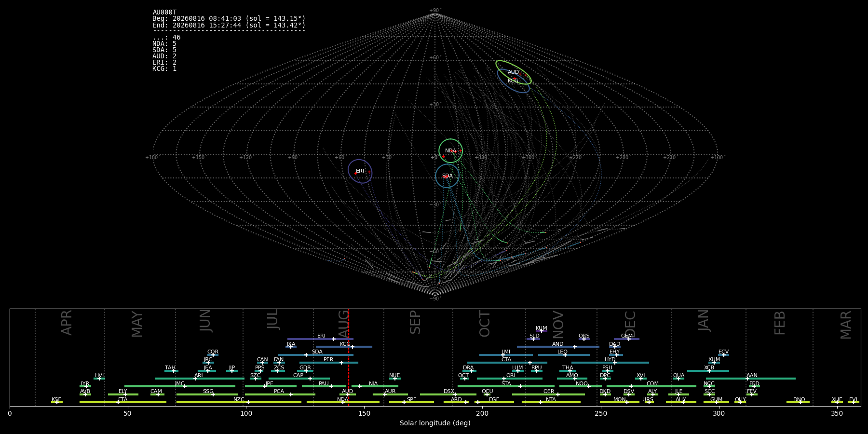This screenshot has height=434, width=868.
Task: Click the NDA radiant circle on sky map
Action: 450,150
